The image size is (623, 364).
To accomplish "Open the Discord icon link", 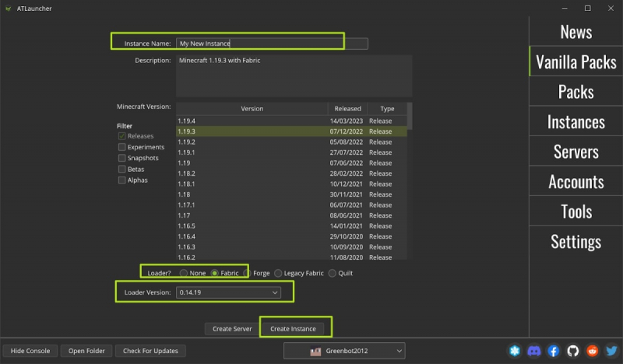I will coord(533,352).
